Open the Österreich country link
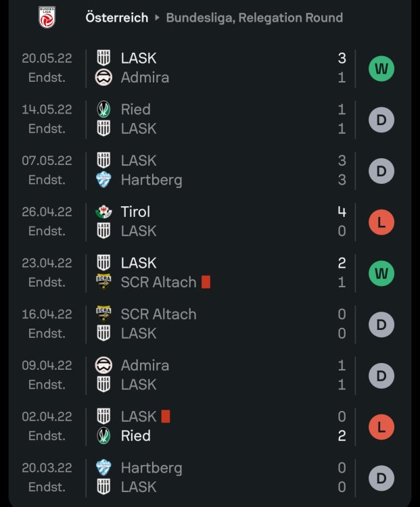This screenshot has width=420, height=507. pos(117,18)
